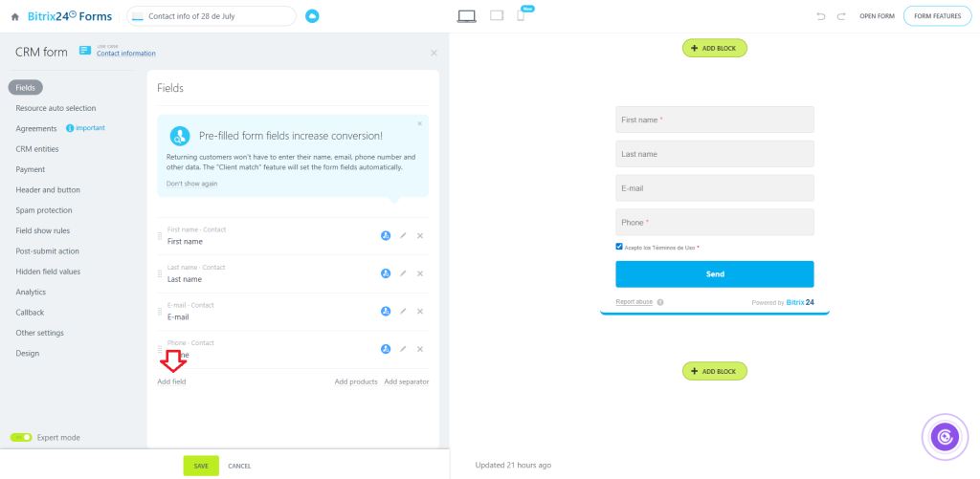Open the Agreements settings section

(36, 128)
